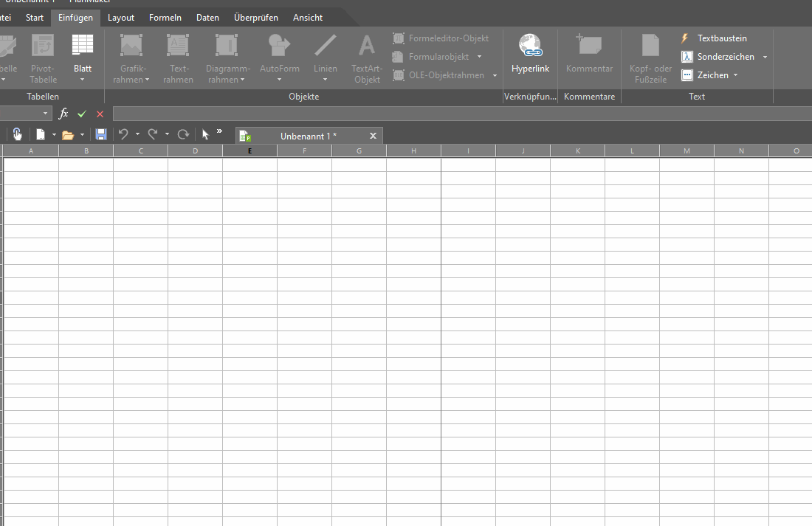Viewport: 812px width, 526px height.
Task: Expand the OLE-Objektrahmen dropdown
Action: (x=495, y=75)
